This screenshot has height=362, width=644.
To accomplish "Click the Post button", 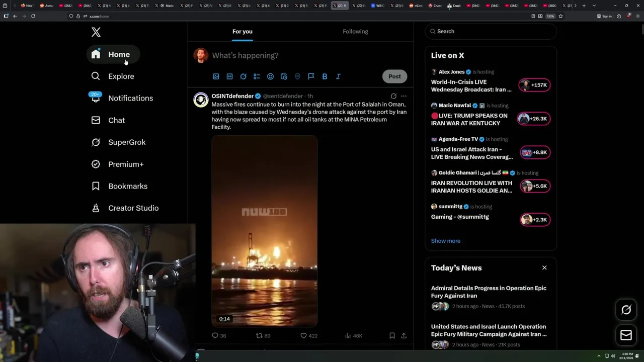I will point(394,76).
